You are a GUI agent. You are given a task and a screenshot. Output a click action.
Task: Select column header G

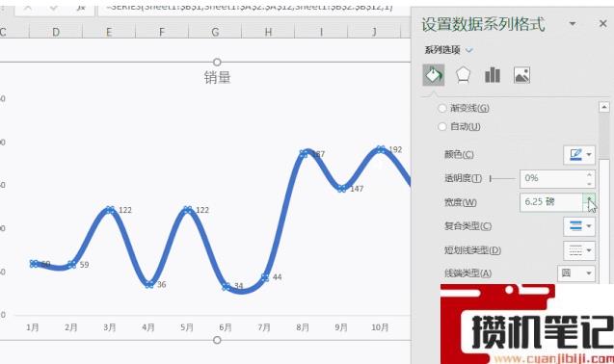click(215, 32)
